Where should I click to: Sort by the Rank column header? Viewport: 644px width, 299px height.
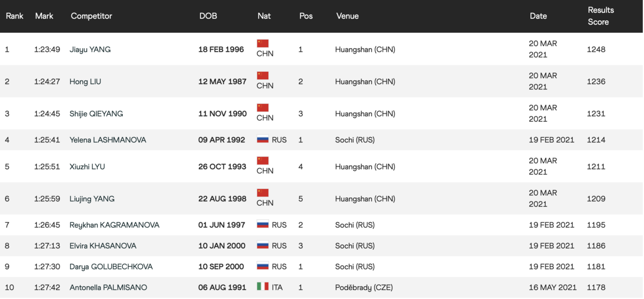click(x=14, y=16)
